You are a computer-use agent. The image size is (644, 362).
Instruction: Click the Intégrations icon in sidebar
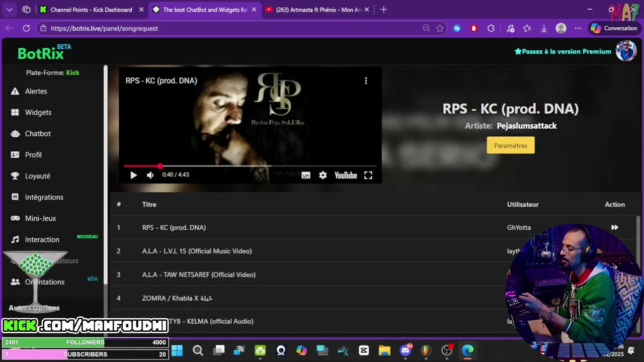coord(15,197)
